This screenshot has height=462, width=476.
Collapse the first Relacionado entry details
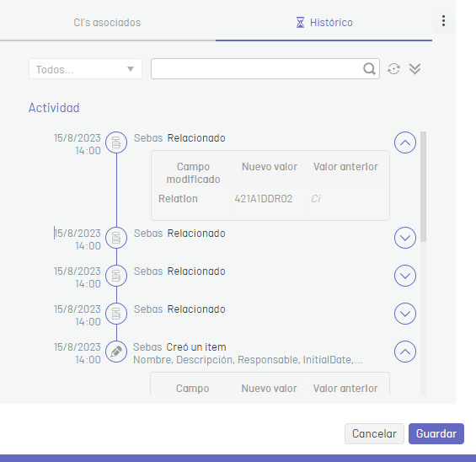pos(405,142)
